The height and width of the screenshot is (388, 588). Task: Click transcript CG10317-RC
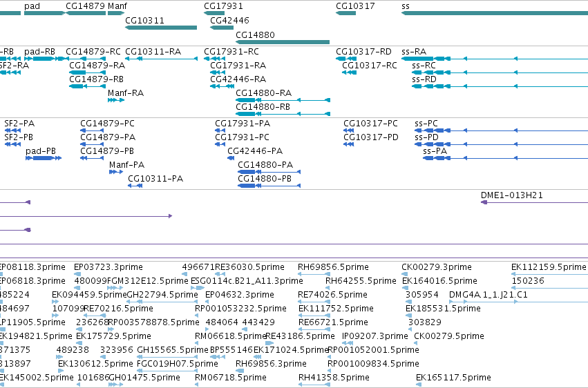(x=370, y=65)
